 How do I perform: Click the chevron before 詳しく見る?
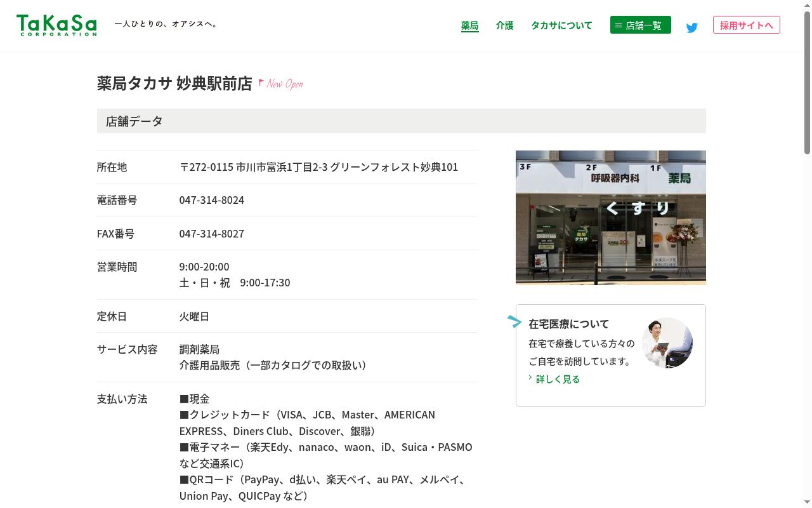coord(530,378)
